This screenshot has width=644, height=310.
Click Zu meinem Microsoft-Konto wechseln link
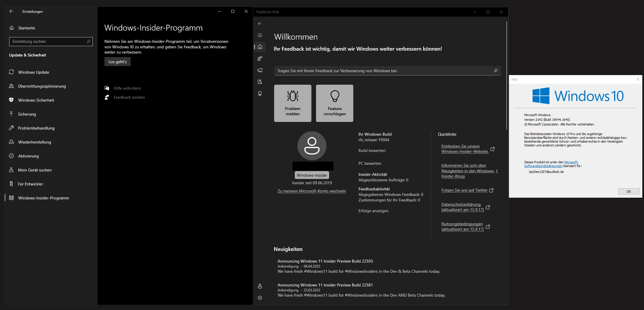pyautogui.click(x=312, y=191)
